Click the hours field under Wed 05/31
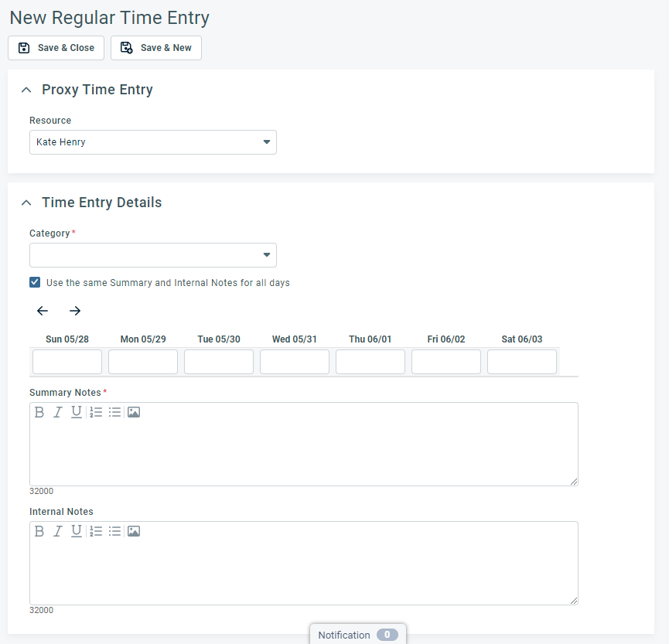The width and height of the screenshot is (669, 644). click(294, 361)
